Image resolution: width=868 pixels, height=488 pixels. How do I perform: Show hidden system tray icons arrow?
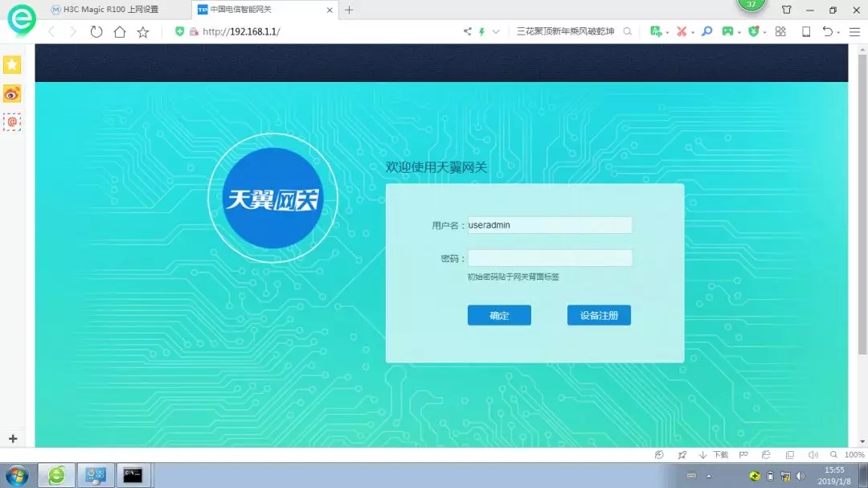pyautogui.click(x=709, y=476)
